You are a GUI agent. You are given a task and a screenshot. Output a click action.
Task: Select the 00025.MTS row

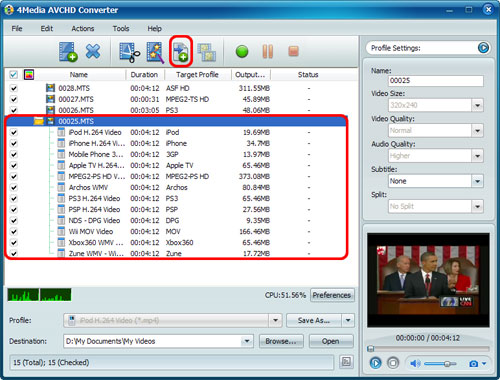coord(177,121)
